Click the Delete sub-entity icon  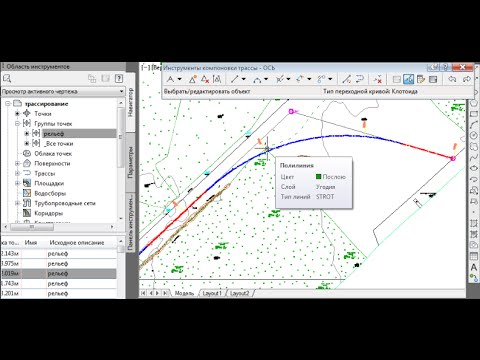pos(377,79)
